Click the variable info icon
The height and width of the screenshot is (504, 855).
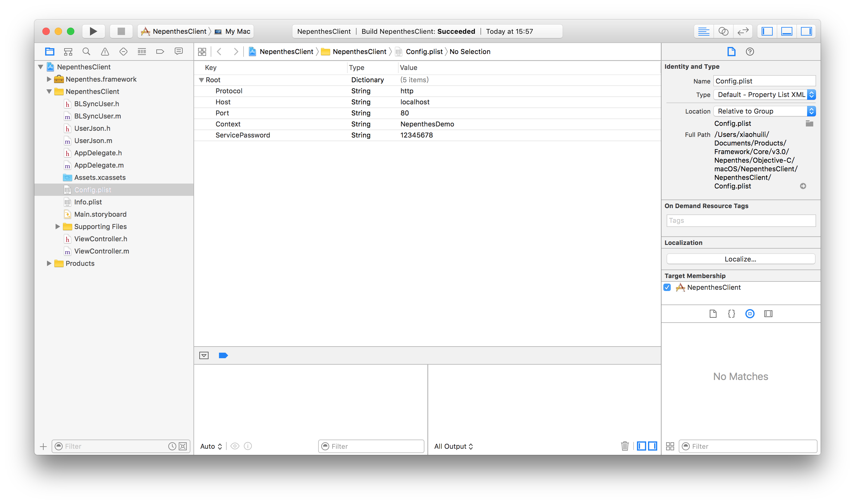248,446
